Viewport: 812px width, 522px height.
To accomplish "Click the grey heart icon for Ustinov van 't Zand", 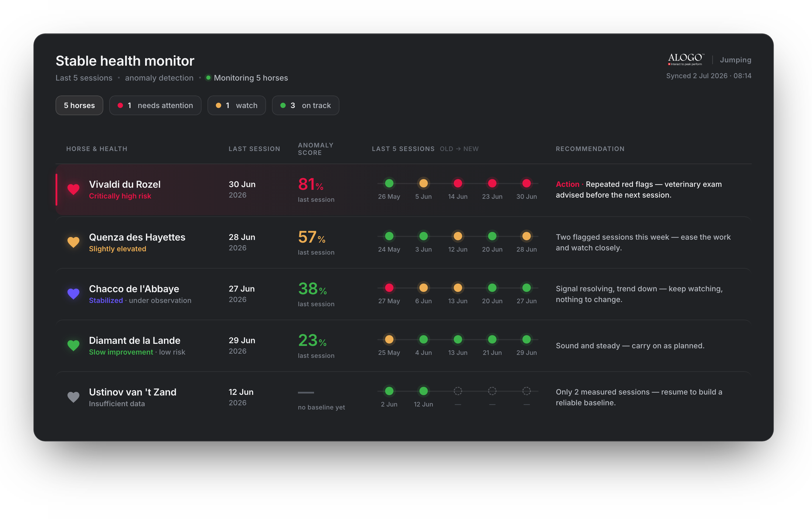I will pyautogui.click(x=73, y=397).
